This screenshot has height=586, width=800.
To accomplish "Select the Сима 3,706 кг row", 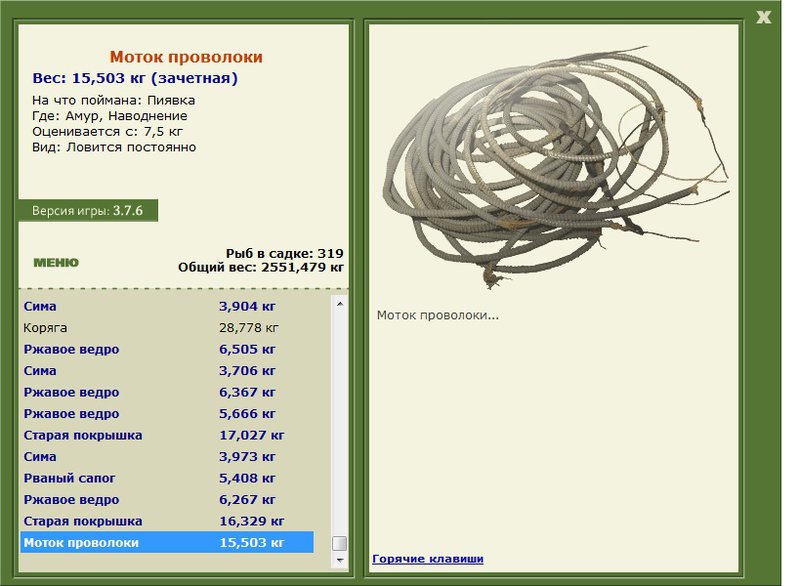I will pyautogui.click(x=167, y=371).
